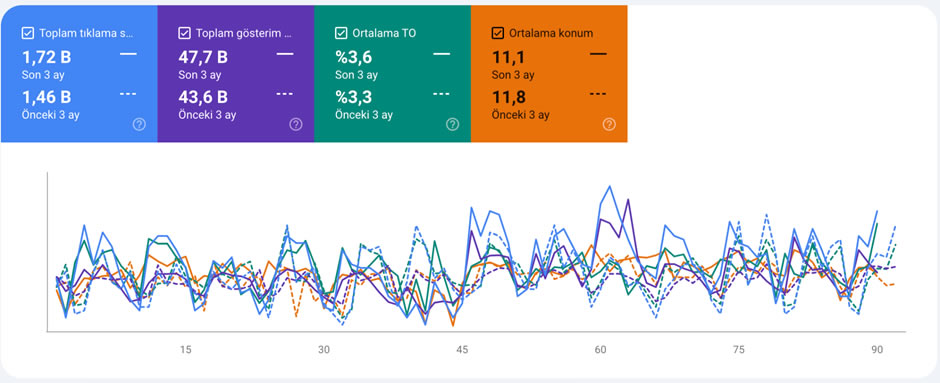Screen dimensions: 940x383
Task: Click the %3,6 average CTR value
Action: (354, 58)
